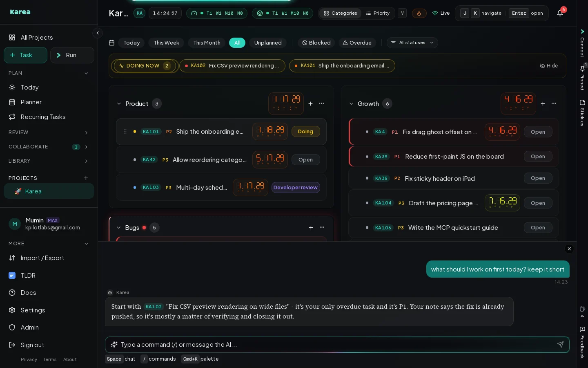Screen dimensions: 588x368
Task: Grab the drag handle on KA101 row
Action: pyautogui.click(x=125, y=132)
